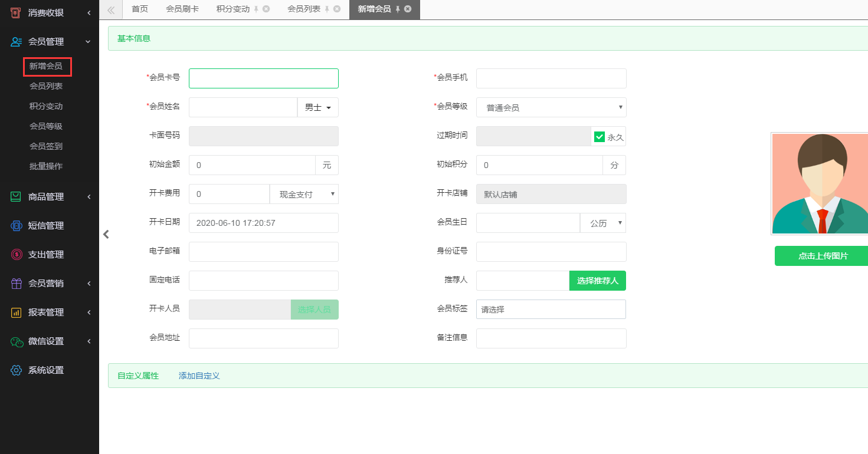Image resolution: width=868 pixels, height=454 pixels.
Task: Click the 商品管理 goods icon
Action: 16,197
